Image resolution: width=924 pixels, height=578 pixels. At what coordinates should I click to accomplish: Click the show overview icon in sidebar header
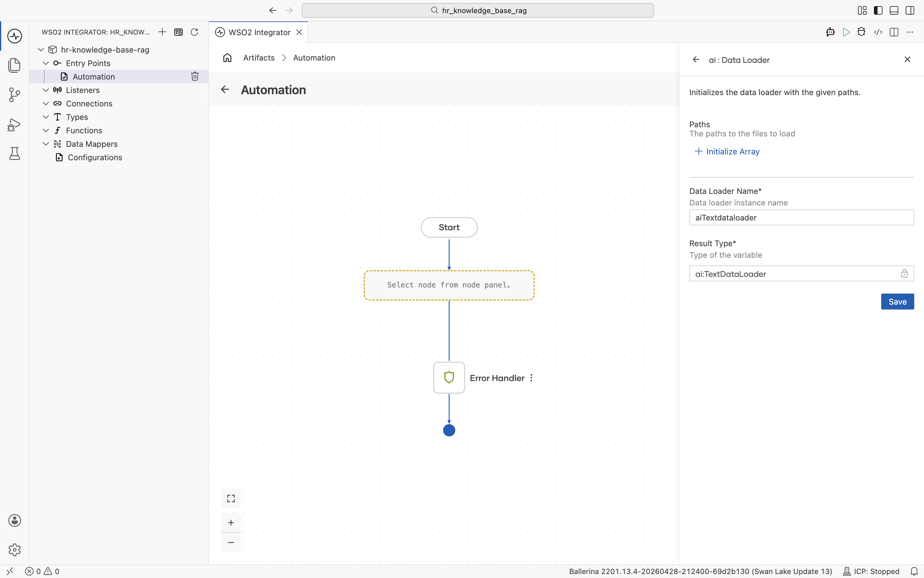coord(178,32)
